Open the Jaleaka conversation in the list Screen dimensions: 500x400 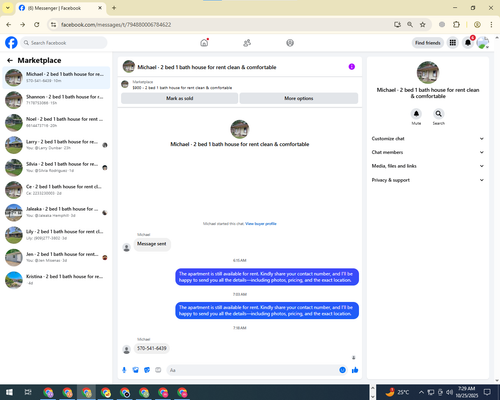coord(56,212)
